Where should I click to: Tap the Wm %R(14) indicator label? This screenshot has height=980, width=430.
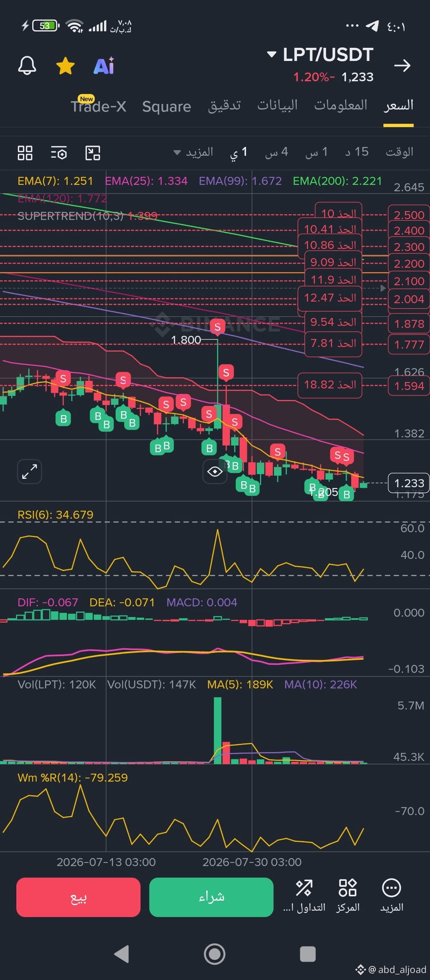tap(72, 778)
